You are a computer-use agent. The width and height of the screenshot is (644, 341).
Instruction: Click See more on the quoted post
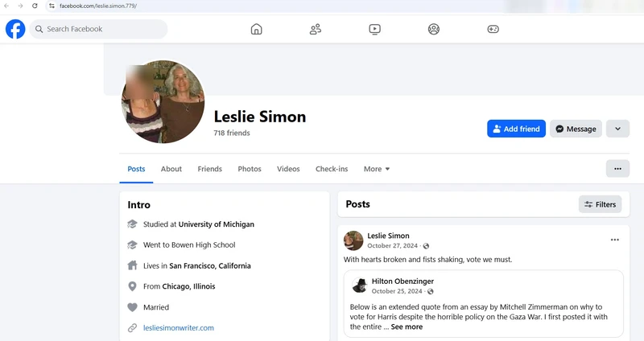407,327
